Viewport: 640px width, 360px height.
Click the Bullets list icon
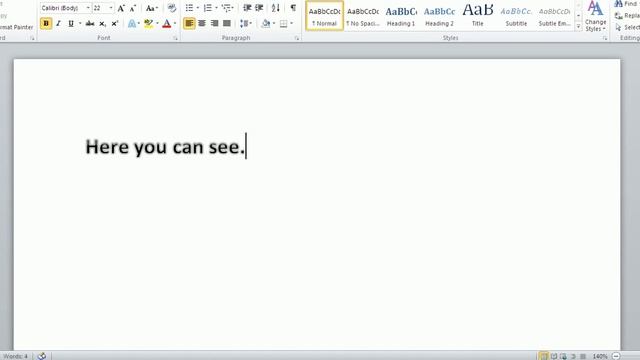click(189, 8)
